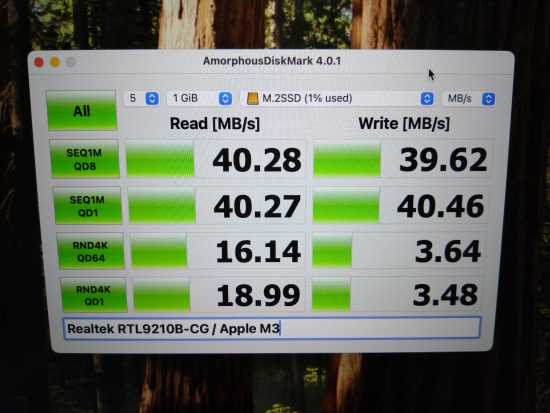The width and height of the screenshot is (550, 413).
Task: Close the AmorphousDiskMark window
Action: 39,62
